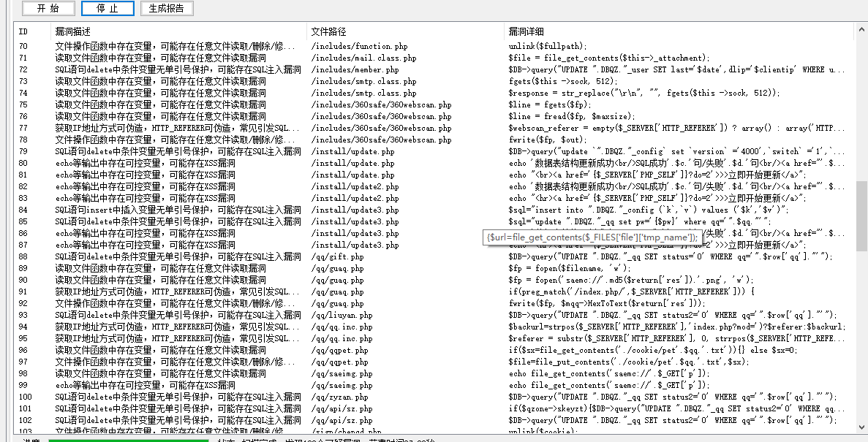Select row 70 with /includes/function.php
Screen dimensions: 868x442
click(x=176, y=47)
